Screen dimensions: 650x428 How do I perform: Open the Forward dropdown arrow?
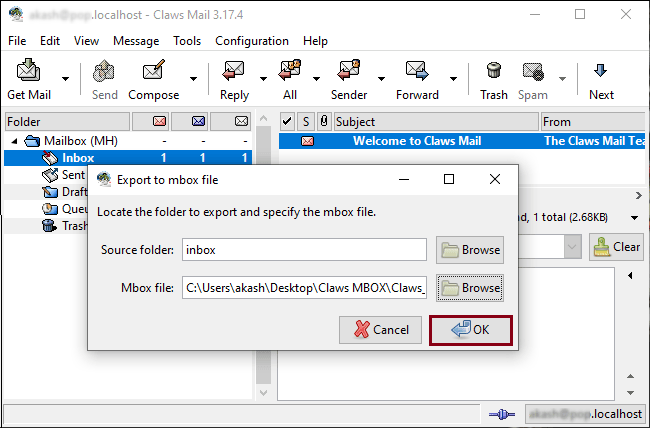pyautogui.click(x=454, y=79)
